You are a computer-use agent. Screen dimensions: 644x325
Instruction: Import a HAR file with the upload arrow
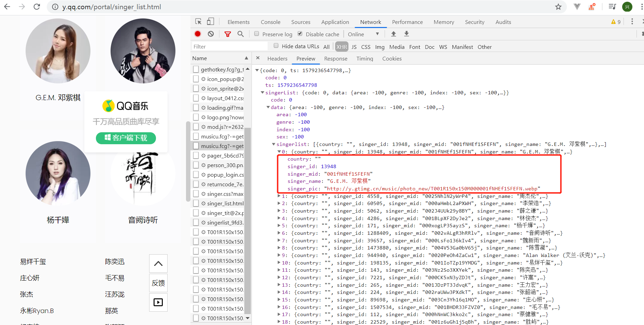[x=393, y=34]
